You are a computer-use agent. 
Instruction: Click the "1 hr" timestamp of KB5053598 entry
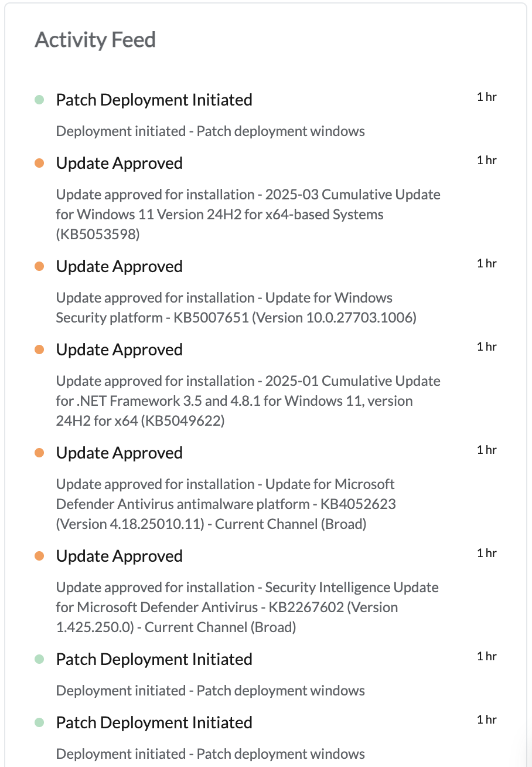486,161
